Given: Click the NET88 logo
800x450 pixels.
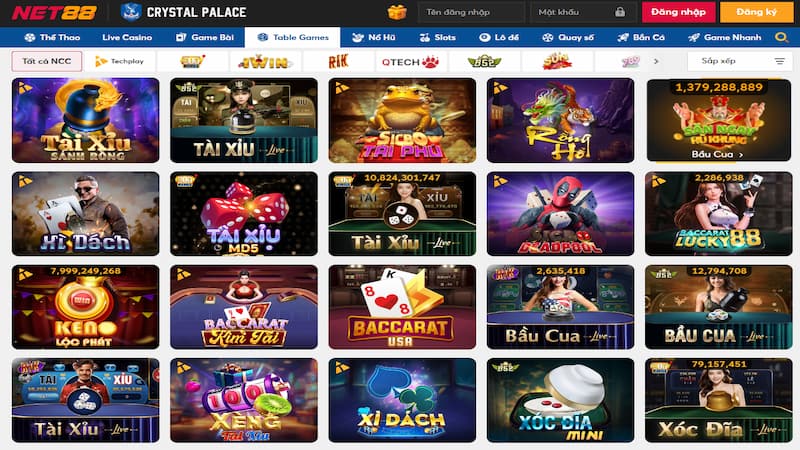Looking at the screenshot, I should tap(54, 12).
